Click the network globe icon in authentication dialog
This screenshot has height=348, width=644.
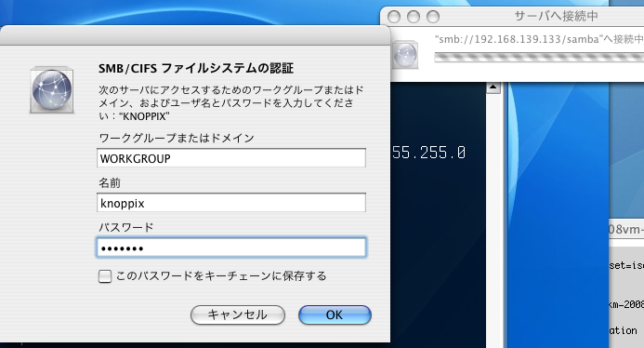pyautogui.click(x=52, y=89)
